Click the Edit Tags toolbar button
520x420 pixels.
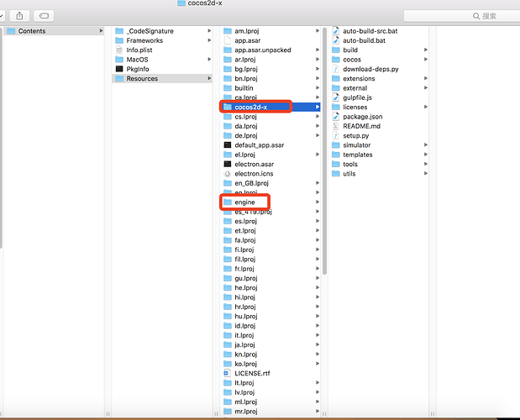[44, 16]
